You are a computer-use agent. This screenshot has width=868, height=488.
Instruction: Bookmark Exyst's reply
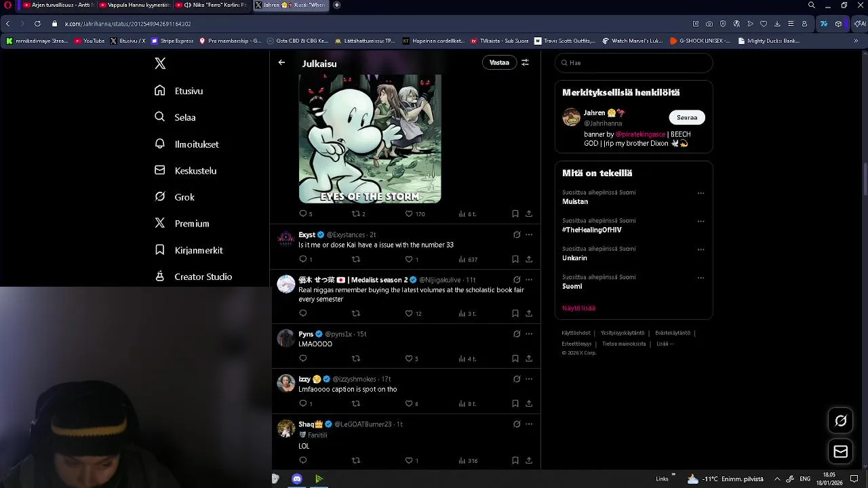point(515,259)
